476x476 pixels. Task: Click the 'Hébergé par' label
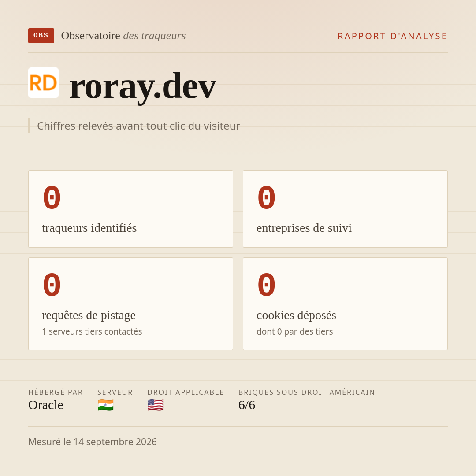[56, 392]
